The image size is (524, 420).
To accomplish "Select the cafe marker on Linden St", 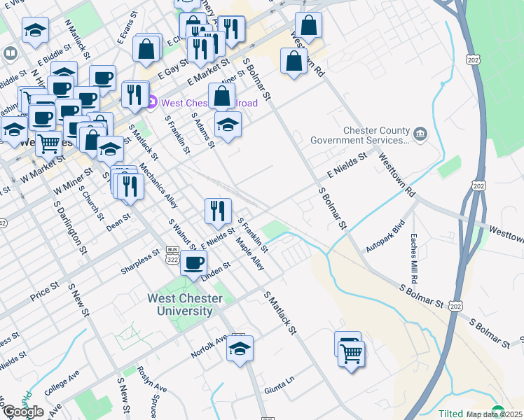I will click(193, 265).
